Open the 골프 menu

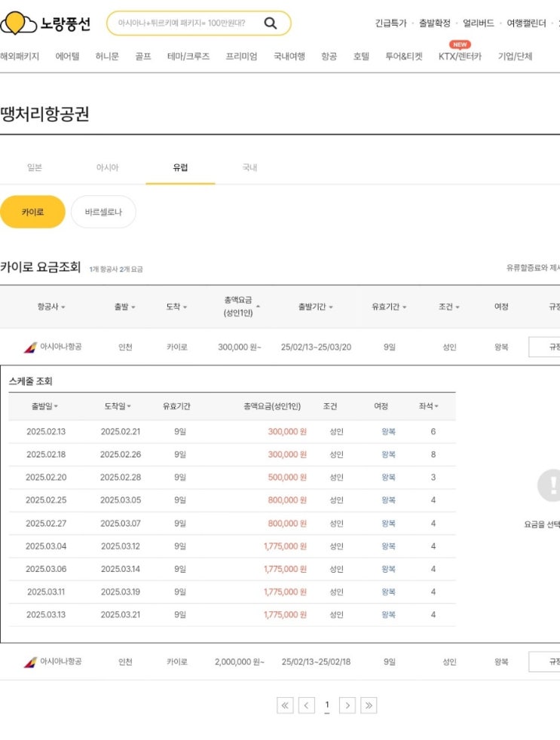[x=143, y=57]
